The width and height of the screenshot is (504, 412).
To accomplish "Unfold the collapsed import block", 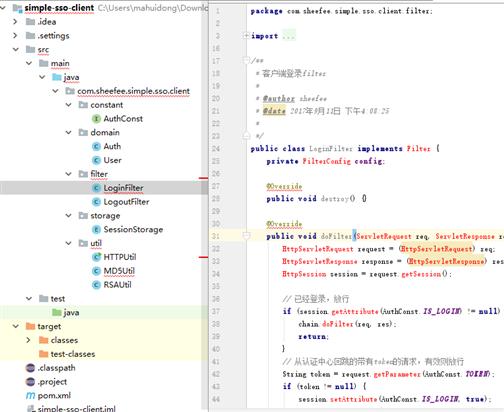I will [x=246, y=35].
